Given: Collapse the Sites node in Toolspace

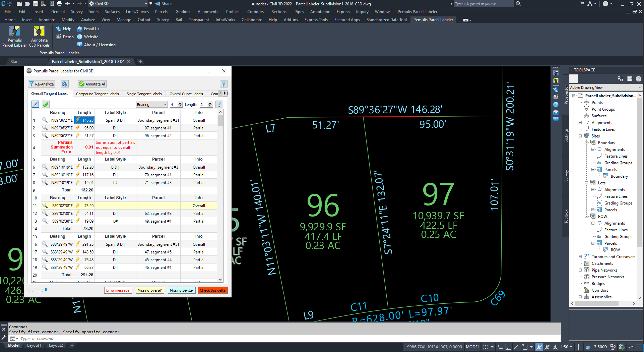Looking at the screenshot, I should point(580,136).
